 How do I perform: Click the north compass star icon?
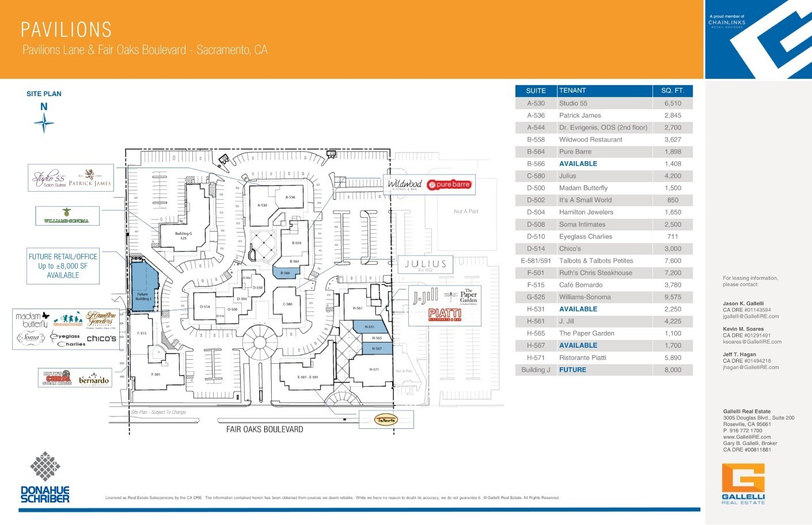[44, 123]
